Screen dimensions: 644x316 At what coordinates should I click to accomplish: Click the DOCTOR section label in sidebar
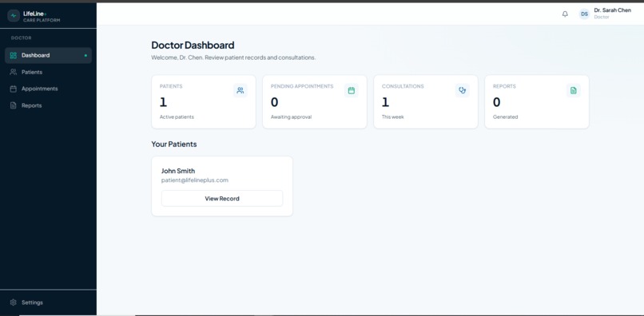[21, 38]
